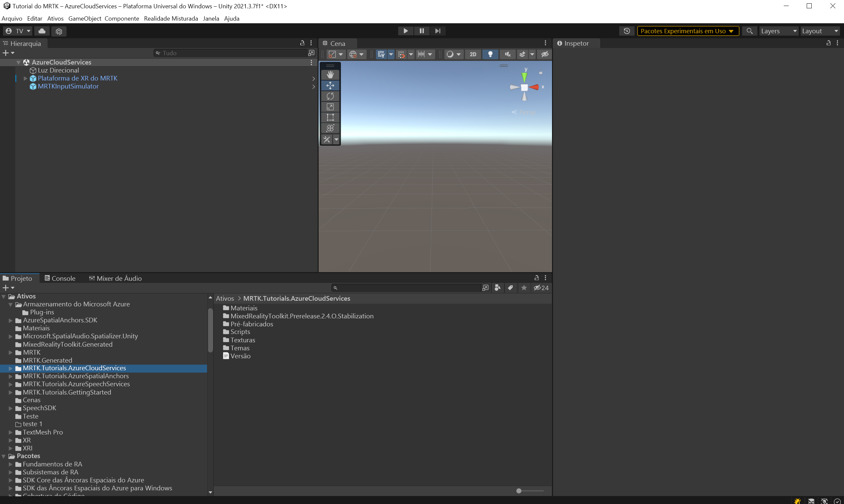Click the Plastic SCM version control icon
844x504 pixels.
click(59, 31)
